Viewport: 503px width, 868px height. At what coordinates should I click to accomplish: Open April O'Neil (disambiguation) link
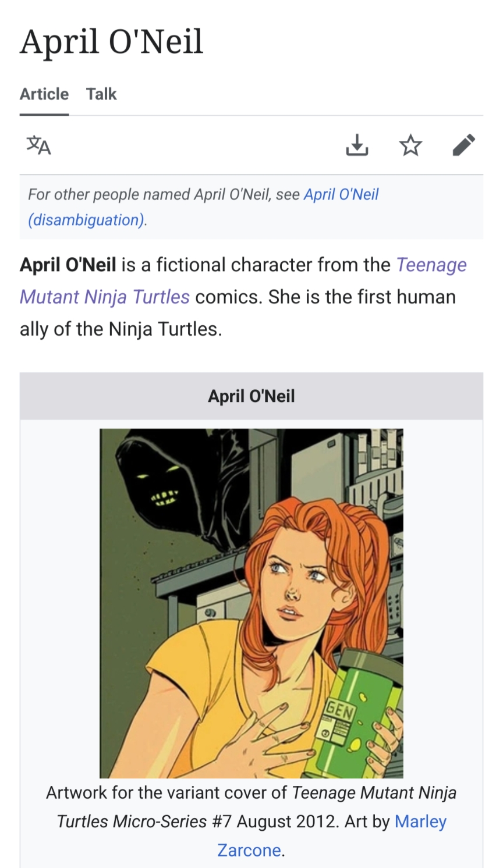(x=341, y=194)
